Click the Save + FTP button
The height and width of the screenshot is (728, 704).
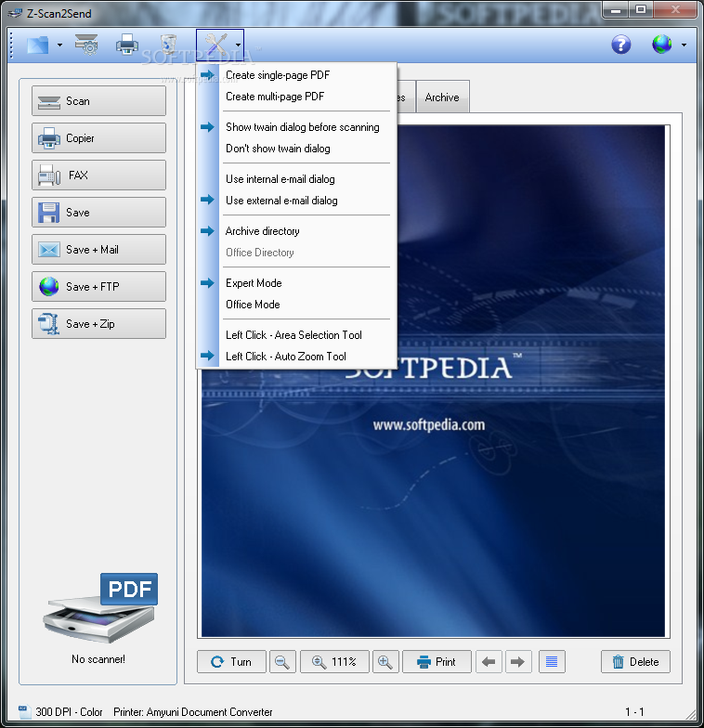[98, 286]
